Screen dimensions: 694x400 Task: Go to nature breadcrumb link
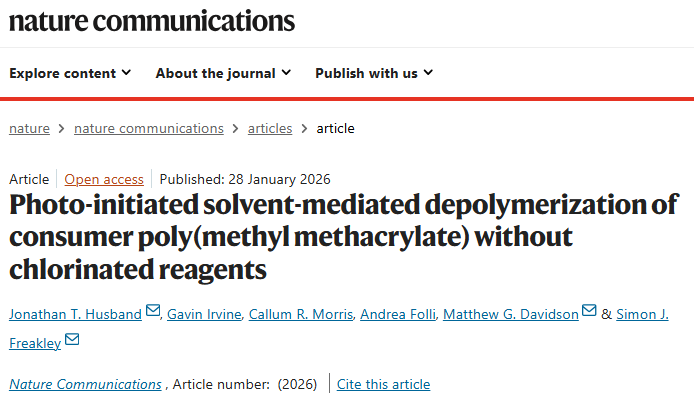pyautogui.click(x=30, y=128)
